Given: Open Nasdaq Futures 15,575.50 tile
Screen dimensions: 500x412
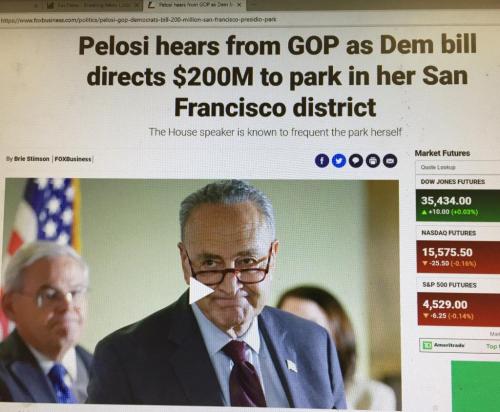Looking at the screenshot, I should pyautogui.click(x=458, y=257).
